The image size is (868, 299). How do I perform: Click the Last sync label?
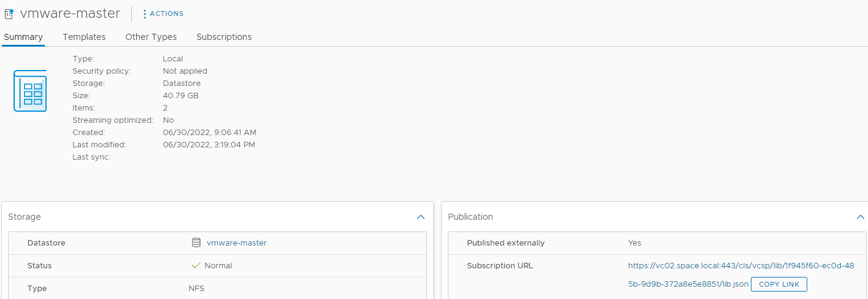click(x=91, y=157)
